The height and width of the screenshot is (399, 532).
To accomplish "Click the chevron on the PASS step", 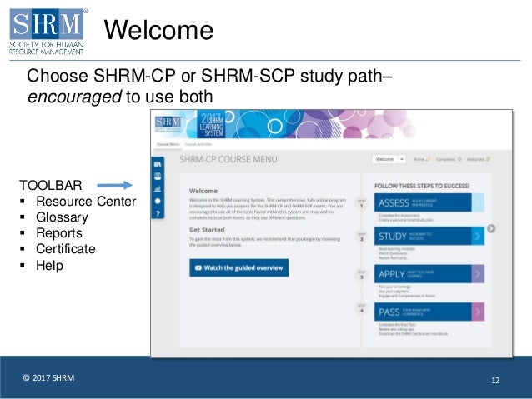I will [478, 312].
